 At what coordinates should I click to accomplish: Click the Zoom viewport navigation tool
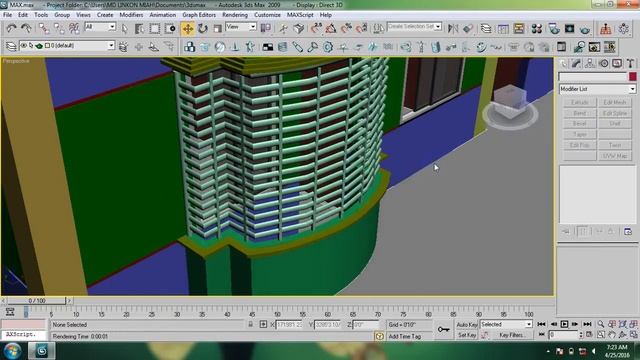[601, 324]
